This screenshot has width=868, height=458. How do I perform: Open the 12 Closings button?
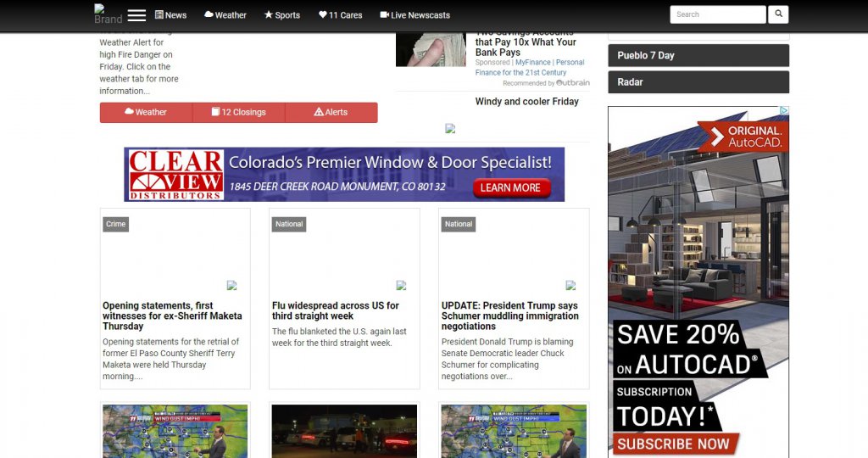pyautogui.click(x=238, y=112)
